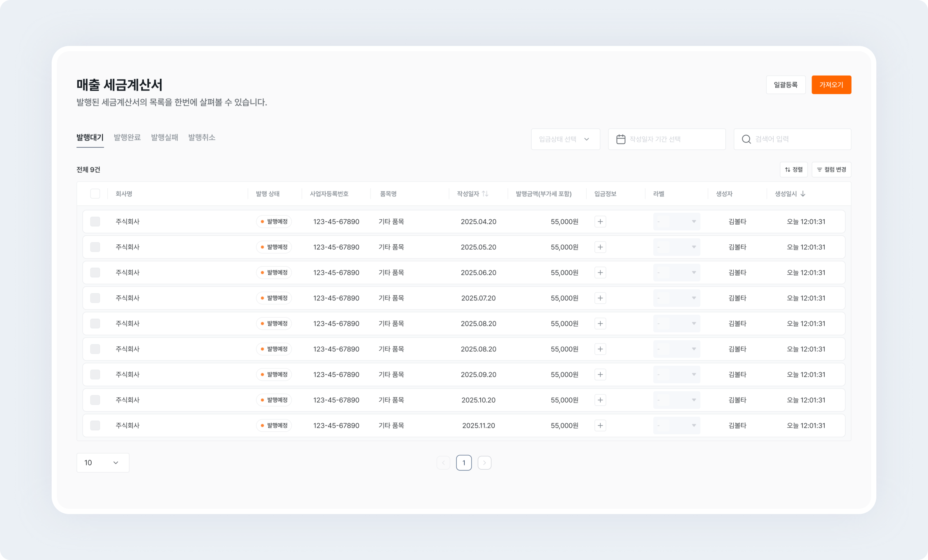Open the 입금상태 선택 dropdown
The width and height of the screenshot is (928, 560).
coord(565,139)
